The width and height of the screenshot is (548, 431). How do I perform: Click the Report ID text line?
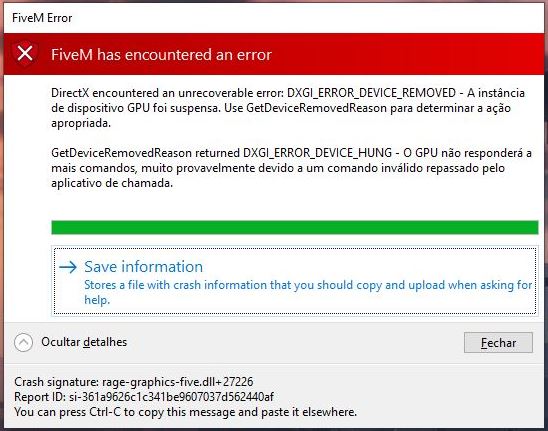click(x=144, y=397)
